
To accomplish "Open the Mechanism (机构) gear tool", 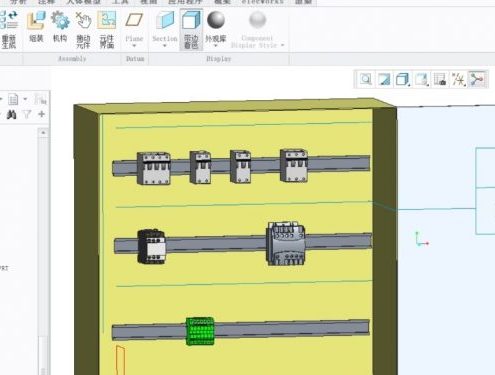I will click(x=60, y=27).
